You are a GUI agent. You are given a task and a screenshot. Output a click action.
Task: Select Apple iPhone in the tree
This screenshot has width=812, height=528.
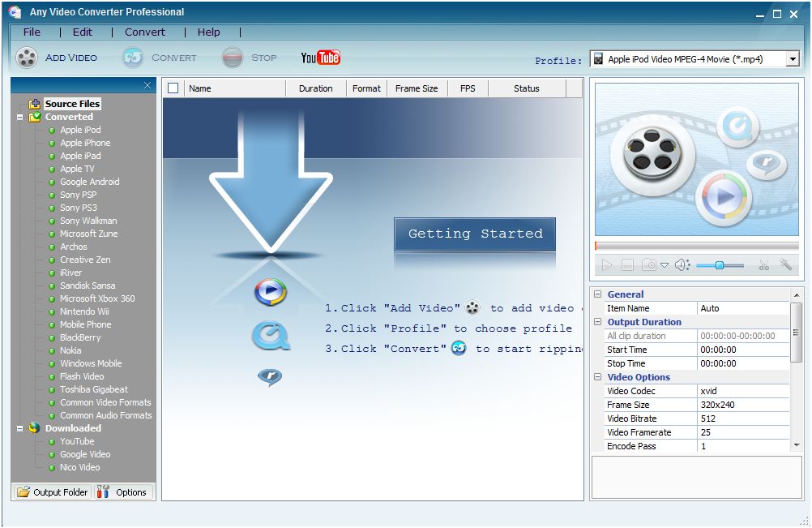[x=85, y=143]
